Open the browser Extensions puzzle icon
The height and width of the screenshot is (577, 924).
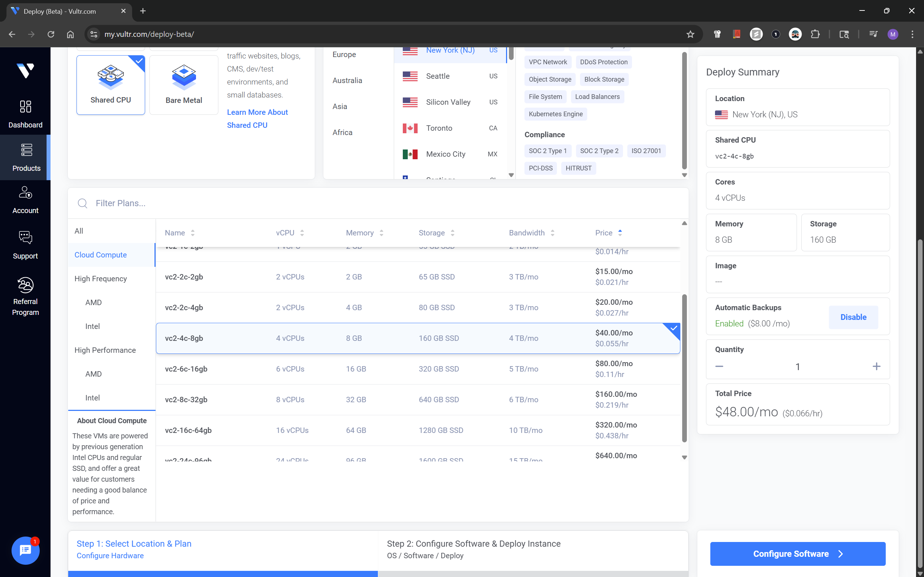click(815, 34)
